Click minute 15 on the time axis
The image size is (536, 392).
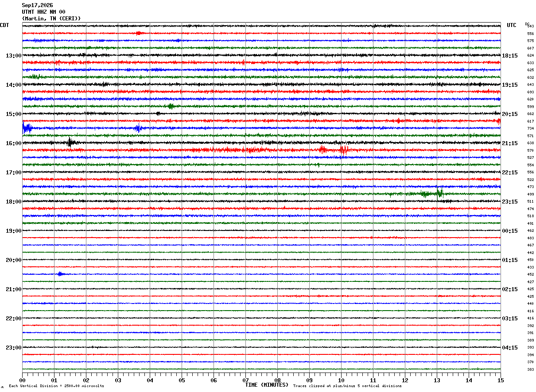click(x=501, y=380)
